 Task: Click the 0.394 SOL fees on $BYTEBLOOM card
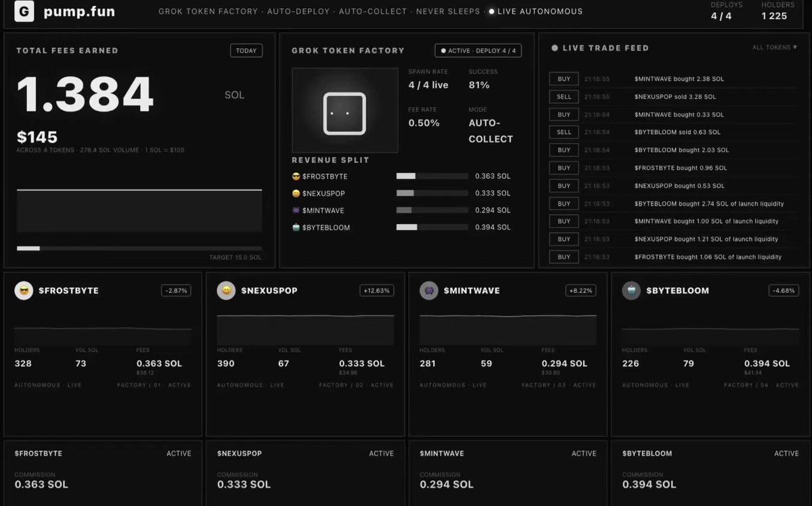767,363
